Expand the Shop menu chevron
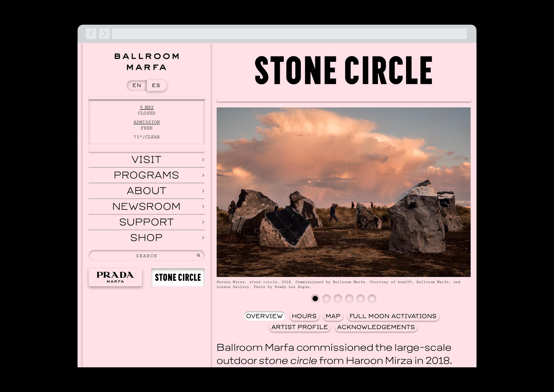The width and height of the screenshot is (554, 392). [203, 238]
